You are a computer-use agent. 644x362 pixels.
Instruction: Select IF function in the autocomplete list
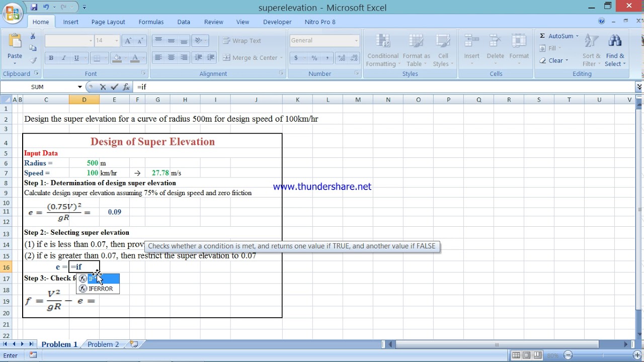(x=98, y=279)
